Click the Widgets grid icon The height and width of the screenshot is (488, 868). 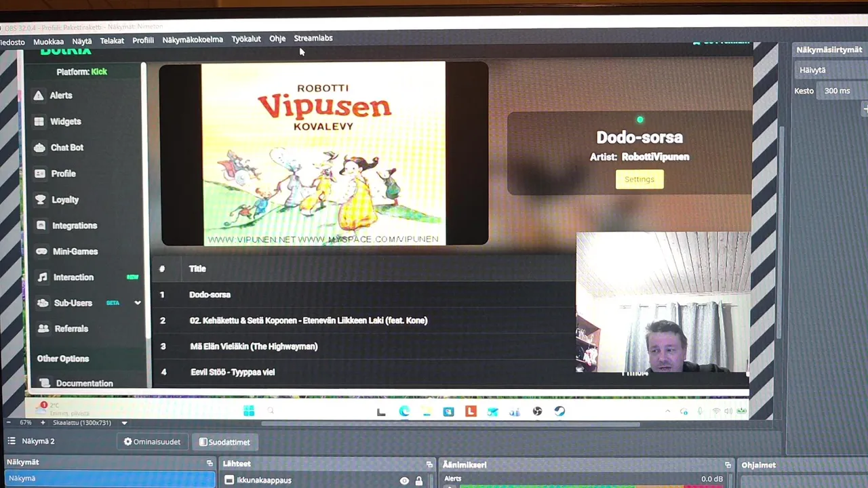pyautogui.click(x=39, y=121)
